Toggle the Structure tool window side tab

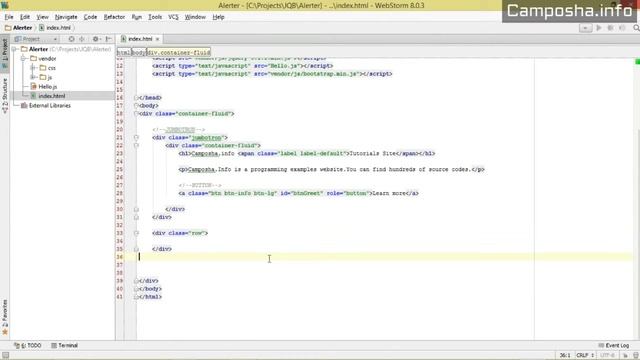(x=5, y=95)
